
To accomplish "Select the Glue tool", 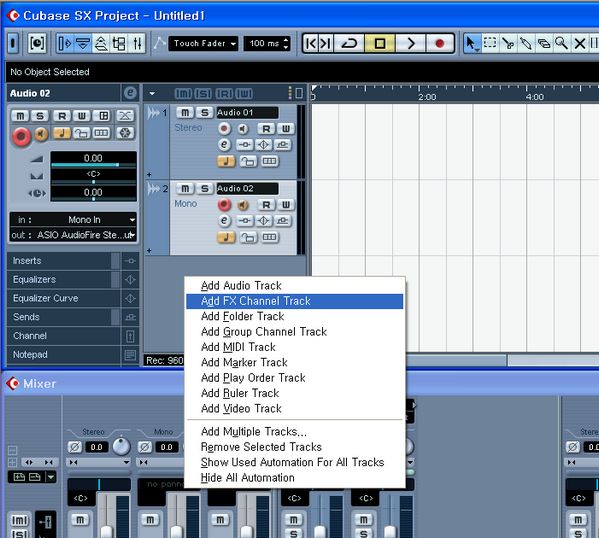I will click(526, 43).
